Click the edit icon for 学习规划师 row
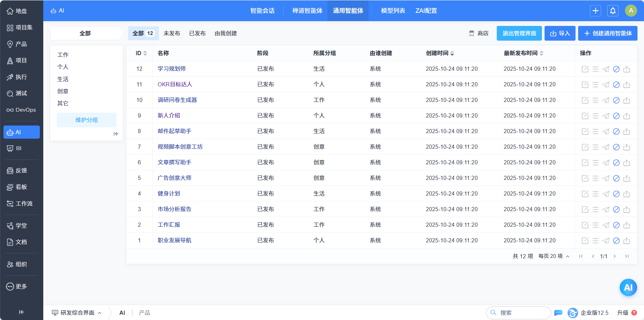Screen dimensions: 644x320 click(585, 69)
